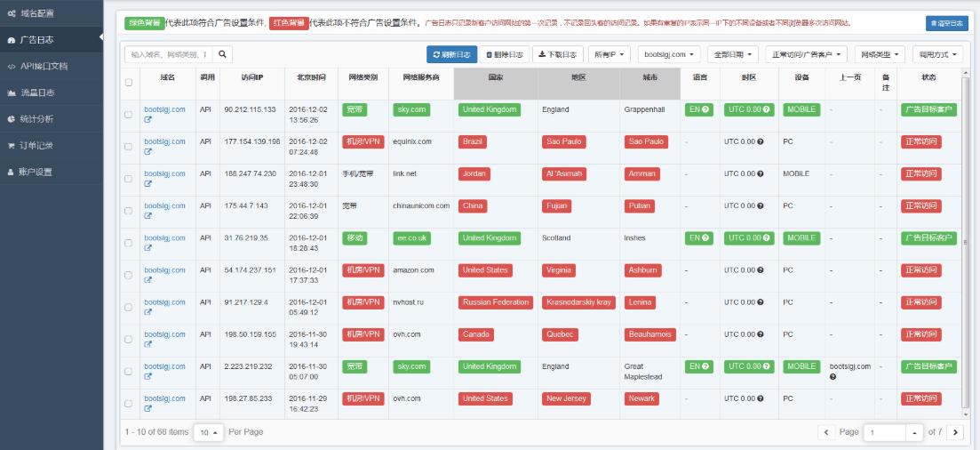Toggle the select-all checkbox in table header
Viewport: 980px width, 450px height.
coord(129,83)
